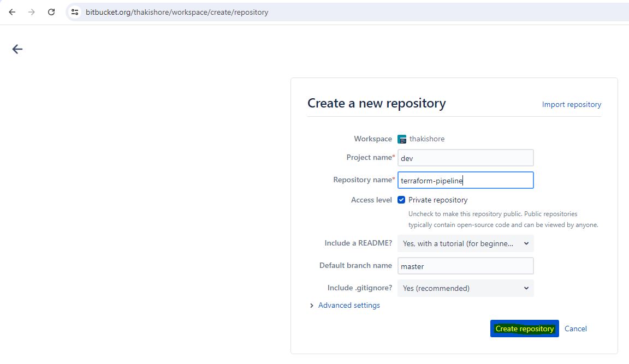This screenshot has height=364, width=629.
Task: Open the Include .gitignore dropdown
Action: [x=465, y=288]
